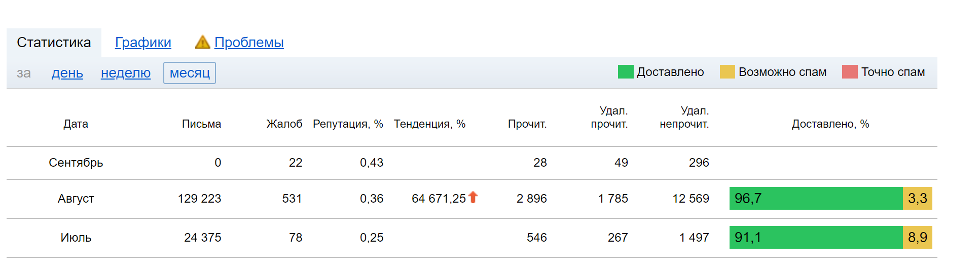Click the Доставлено, % column header
This screenshot has width=980, height=269.
[830, 124]
